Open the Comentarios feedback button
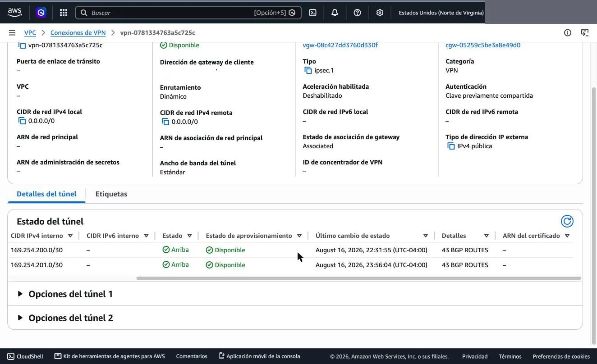Viewport: 597px width, 364px height. tap(192, 356)
